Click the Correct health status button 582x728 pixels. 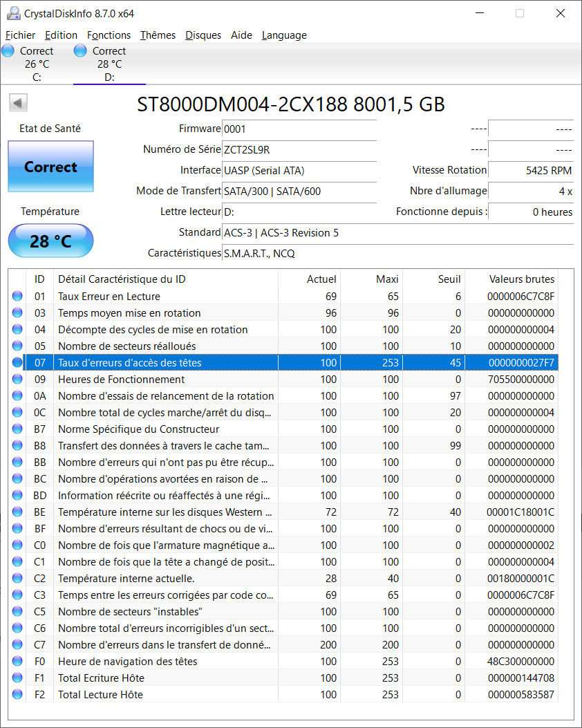(x=50, y=166)
